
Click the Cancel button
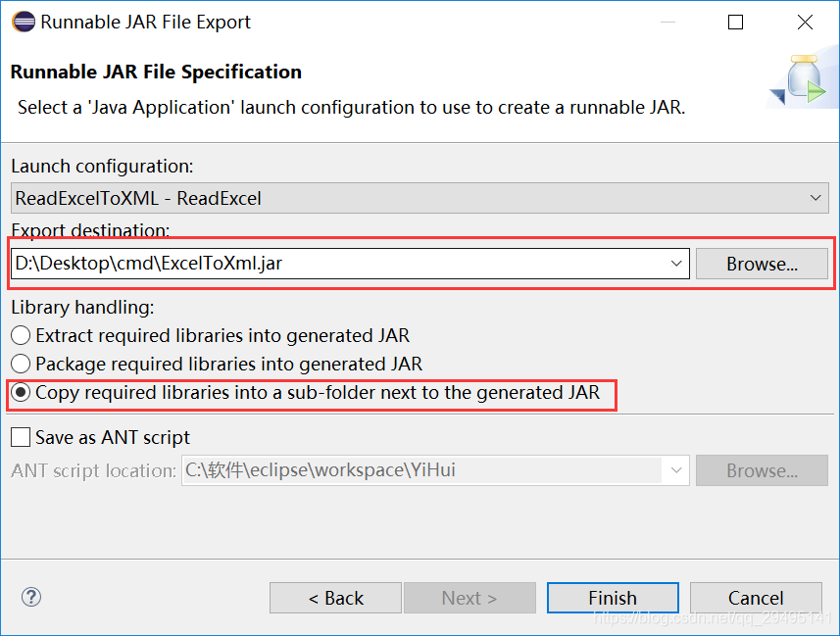click(756, 598)
